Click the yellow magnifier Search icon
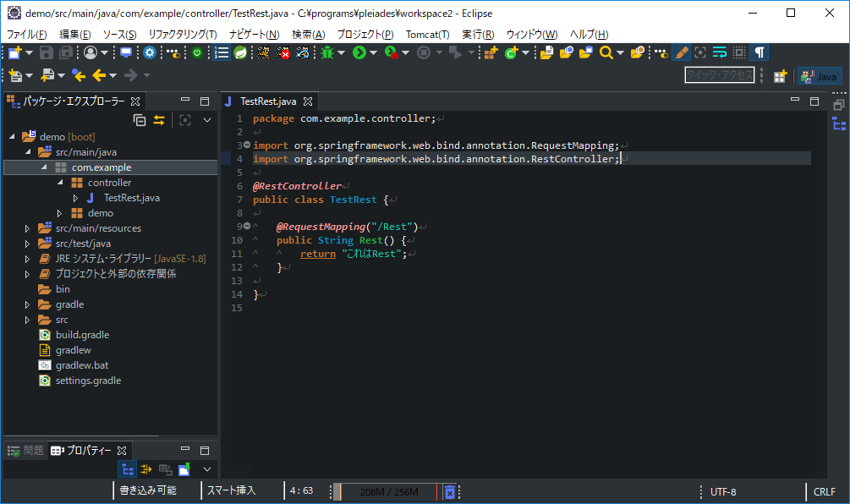The height and width of the screenshot is (504, 850). tap(606, 52)
